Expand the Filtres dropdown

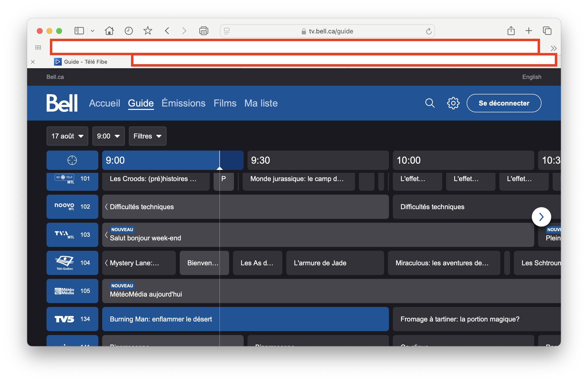[147, 136]
